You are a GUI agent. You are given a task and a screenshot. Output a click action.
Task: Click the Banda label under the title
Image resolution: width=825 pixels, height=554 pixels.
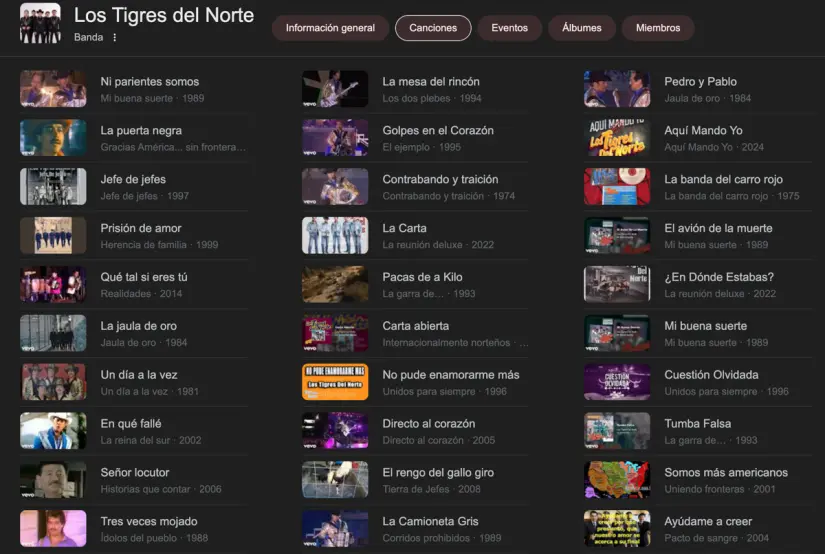pos(88,37)
